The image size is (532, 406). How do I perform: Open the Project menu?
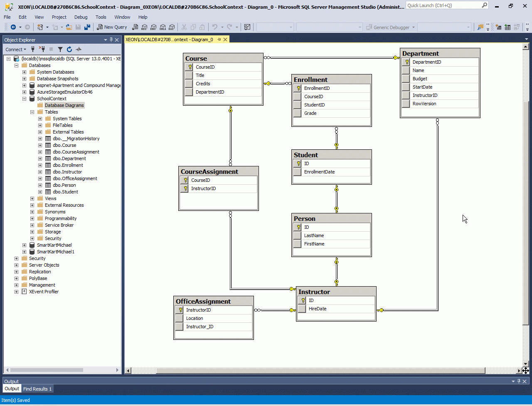click(59, 17)
